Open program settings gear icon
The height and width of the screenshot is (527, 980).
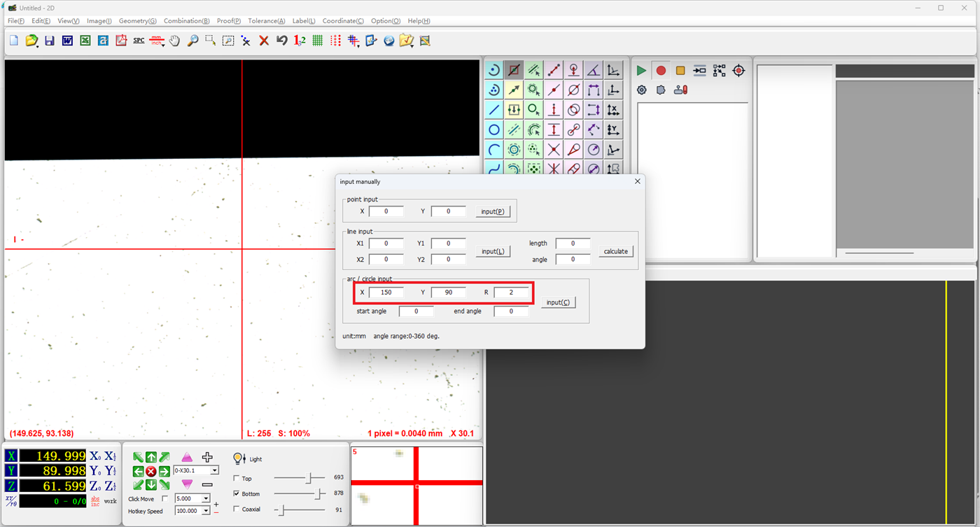[x=642, y=90]
